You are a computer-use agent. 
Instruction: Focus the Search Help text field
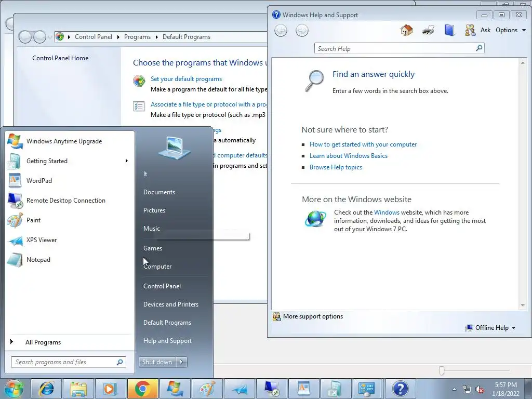[x=395, y=48]
